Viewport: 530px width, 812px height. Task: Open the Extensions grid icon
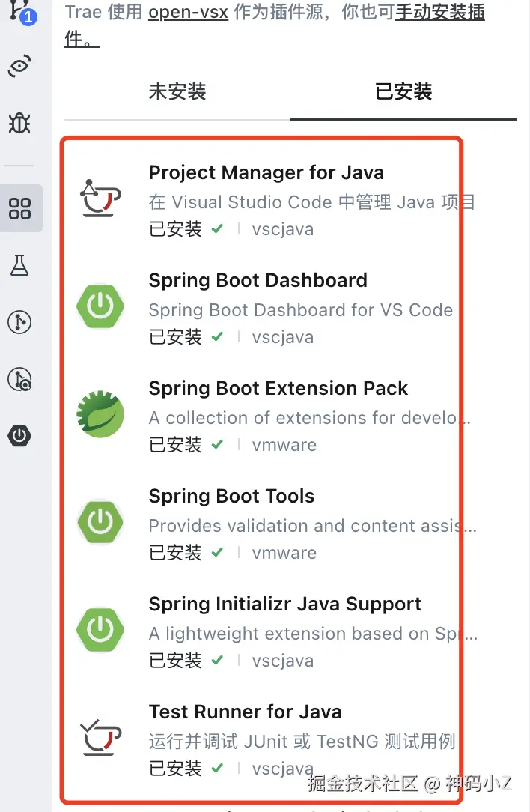(x=20, y=208)
